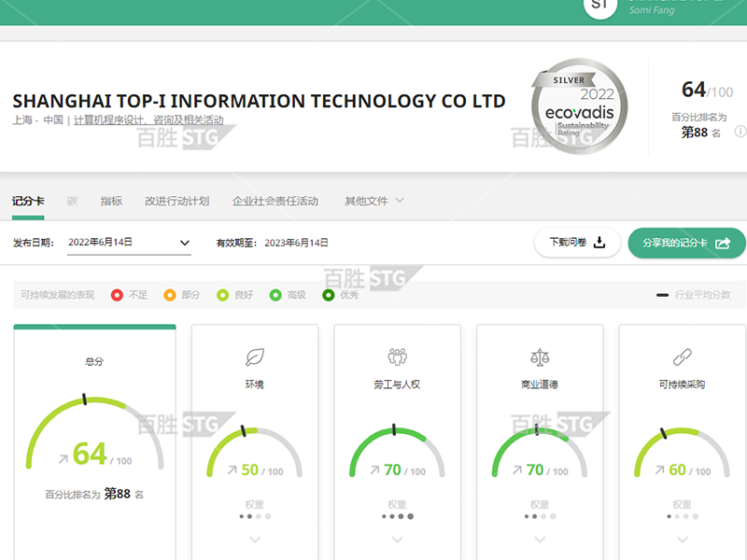Click the 环境 score gauge arc
Viewport: 747px width, 560px height.
click(x=255, y=452)
